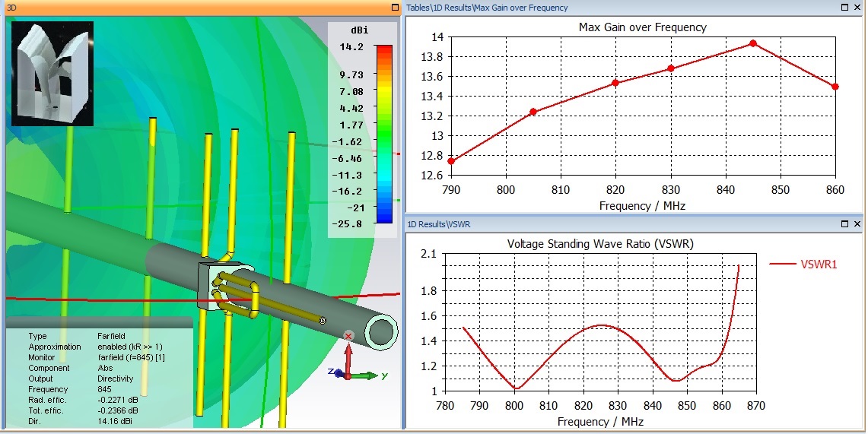Click the red X port marker on the boom
The height and width of the screenshot is (434, 868).
(348, 336)
